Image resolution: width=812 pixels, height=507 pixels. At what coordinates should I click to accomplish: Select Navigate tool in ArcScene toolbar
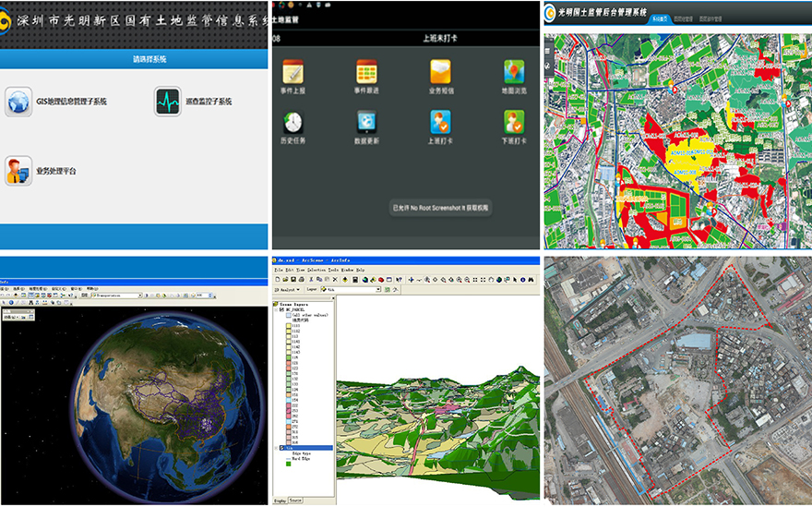[412, 280]
